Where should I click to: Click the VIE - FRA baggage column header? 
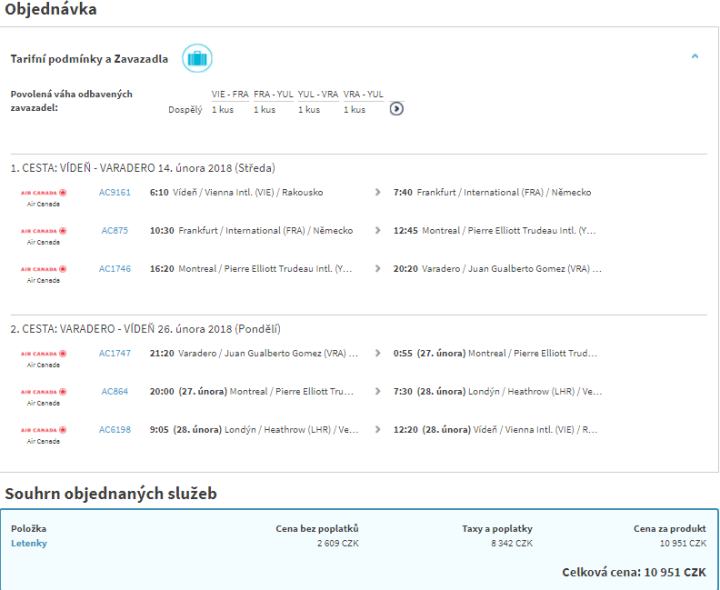[x=229, y=94]
